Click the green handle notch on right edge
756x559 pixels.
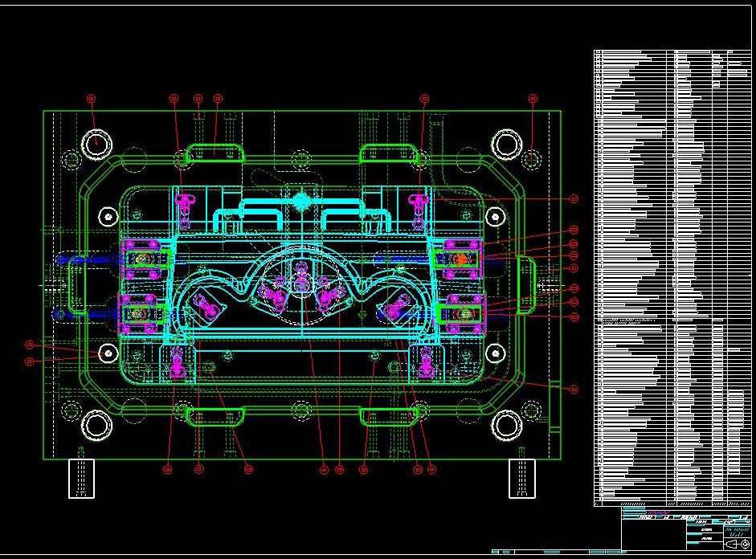pyautogui.click(x=527, y=278)
